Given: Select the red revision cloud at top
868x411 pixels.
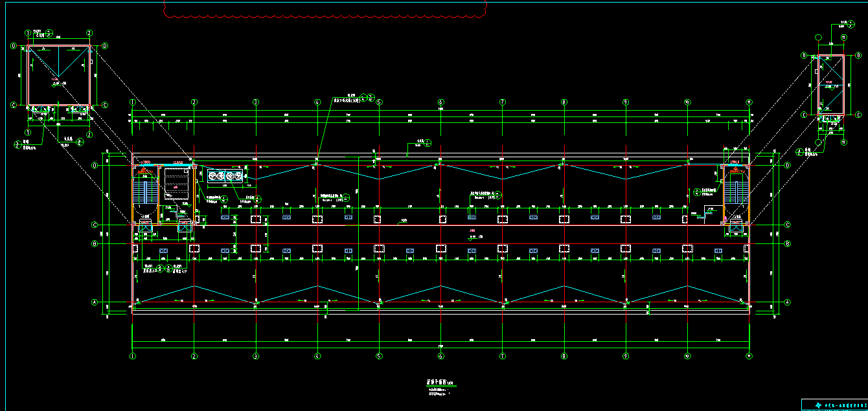Looking at the screenshot, I should tap(325, 9).
